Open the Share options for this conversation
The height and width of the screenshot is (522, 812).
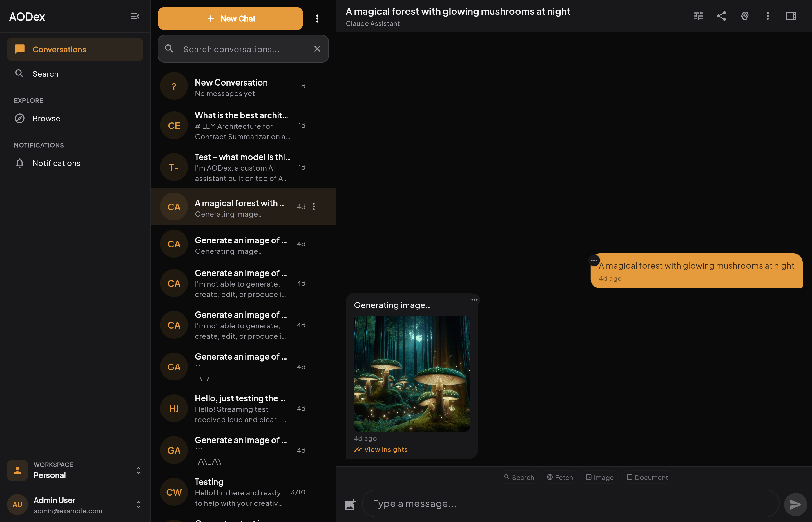(x=721, y=16)
